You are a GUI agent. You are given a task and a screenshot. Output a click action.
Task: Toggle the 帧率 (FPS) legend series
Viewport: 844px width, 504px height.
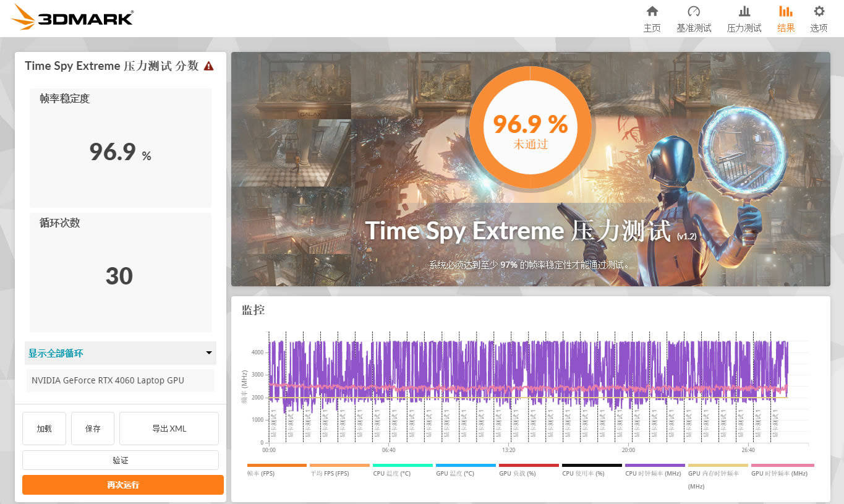pyautogui.click(x=276, y=470)
